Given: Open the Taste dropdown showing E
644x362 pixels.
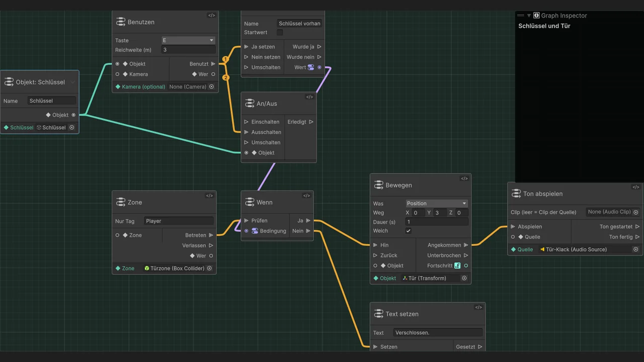Looking at the screenshot, I should [188, 40].
